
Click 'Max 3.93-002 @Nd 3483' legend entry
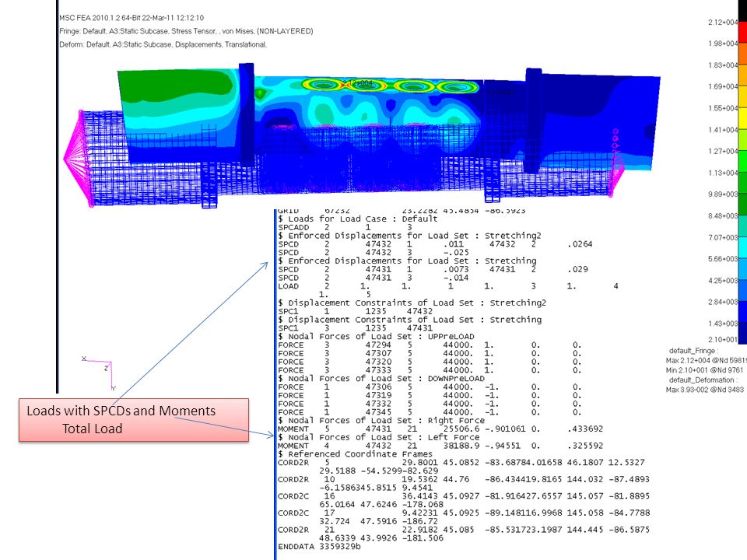(705, 390)
